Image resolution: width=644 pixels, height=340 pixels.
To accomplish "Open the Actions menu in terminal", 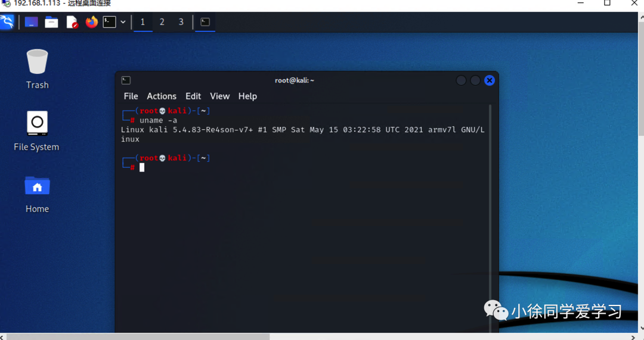I will pyautogui.click(x=162, y=96).
